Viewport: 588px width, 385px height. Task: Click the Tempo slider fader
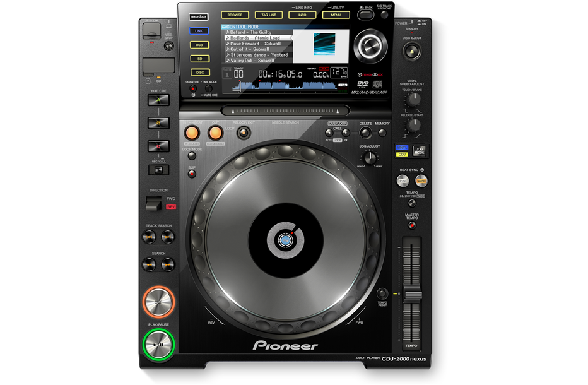click(413, 295)
